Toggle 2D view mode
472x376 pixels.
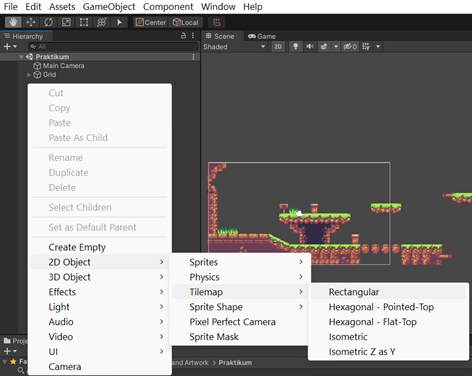point(278,47)
